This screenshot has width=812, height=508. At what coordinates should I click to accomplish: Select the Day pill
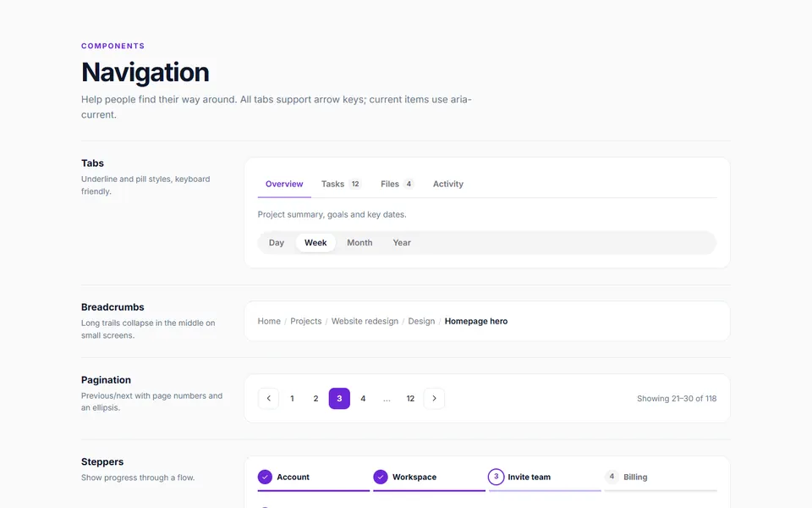click(277, 243)
